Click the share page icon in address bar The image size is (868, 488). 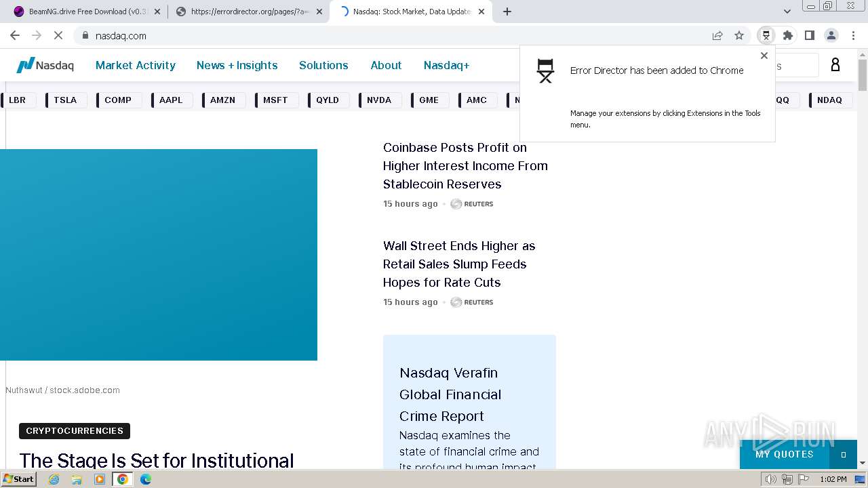coord(717,35)
